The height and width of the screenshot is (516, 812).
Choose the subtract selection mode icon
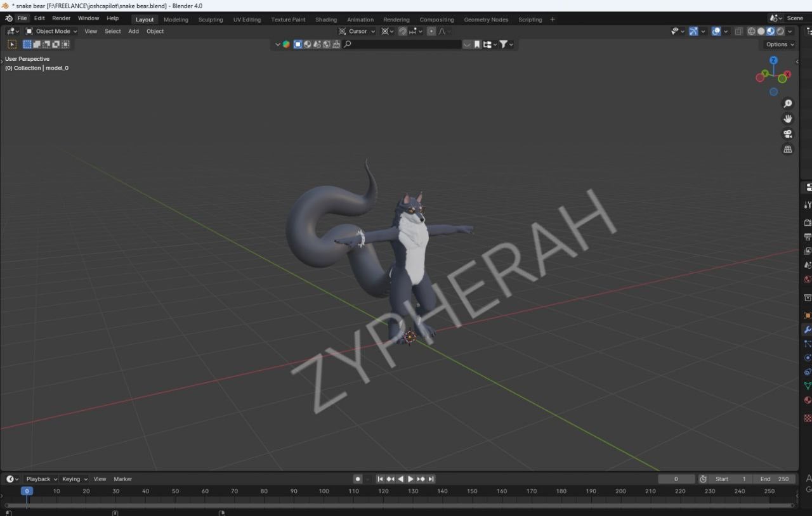tap(46, 44)
